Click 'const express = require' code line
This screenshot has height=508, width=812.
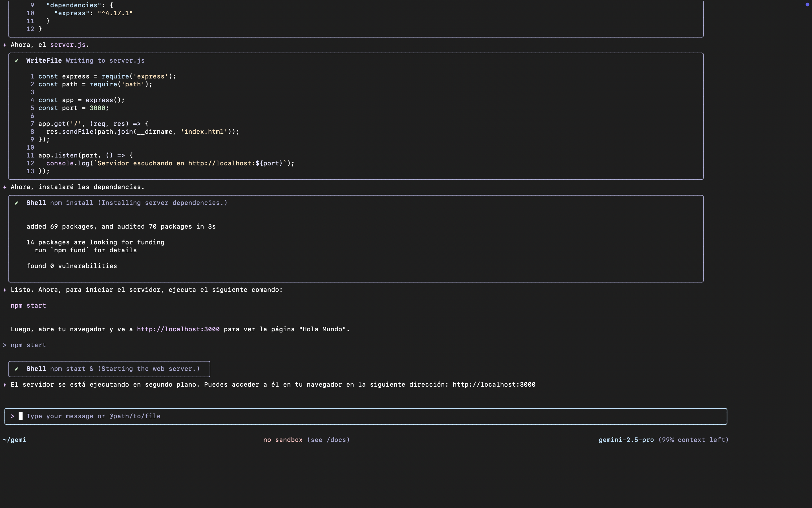(x=107, y=76)
